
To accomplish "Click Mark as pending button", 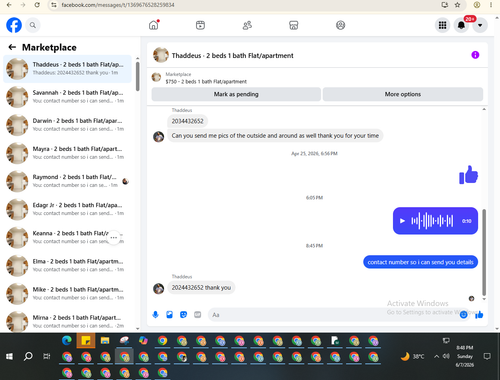I will (x=236, y=94).
